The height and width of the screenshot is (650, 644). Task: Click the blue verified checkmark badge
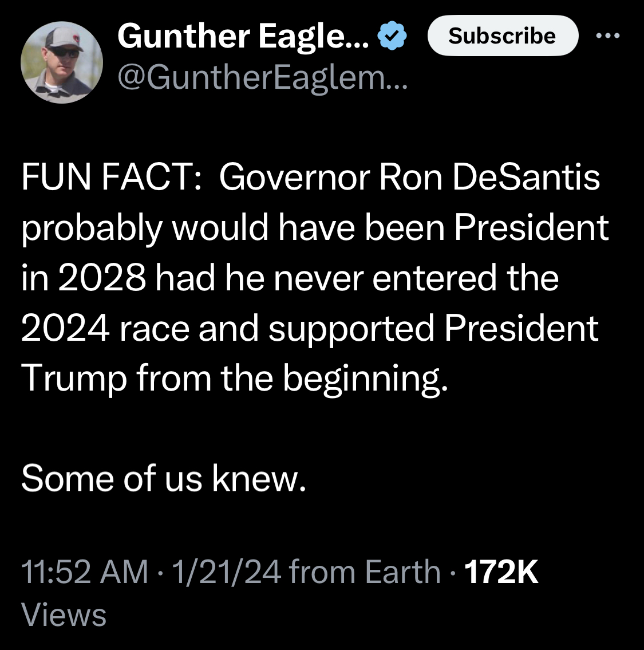(392, 36)
